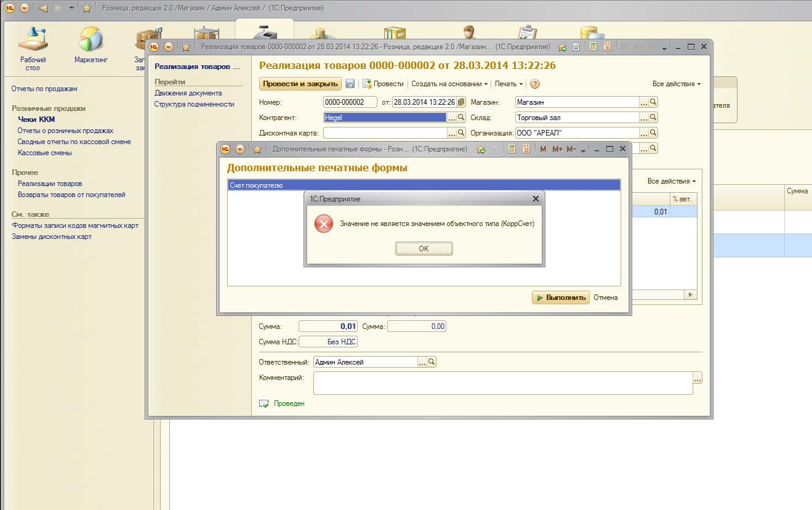Click the Комментарий text field
Viewport: 812px width, 510px height.
pyautogui.click(x=503, y=383)
